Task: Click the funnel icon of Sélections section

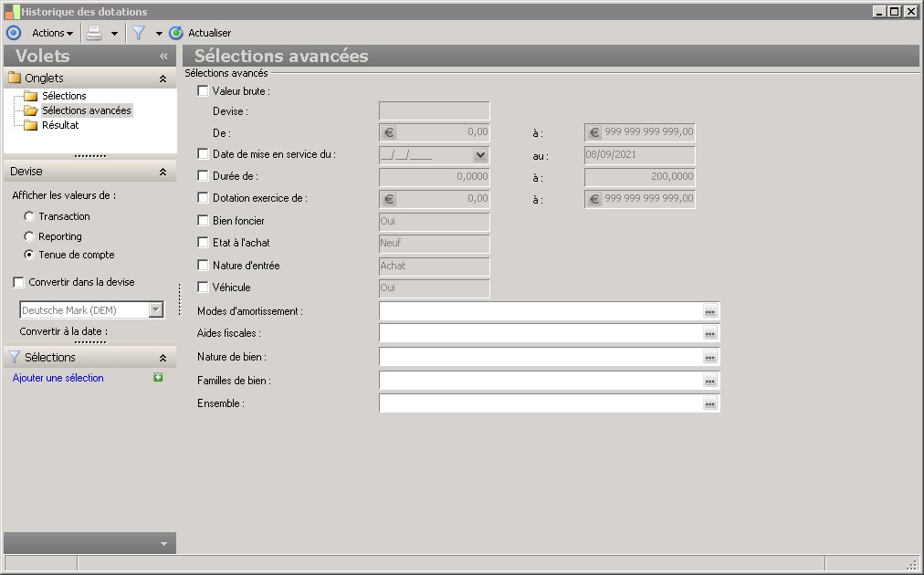Action: pos(15,357)
